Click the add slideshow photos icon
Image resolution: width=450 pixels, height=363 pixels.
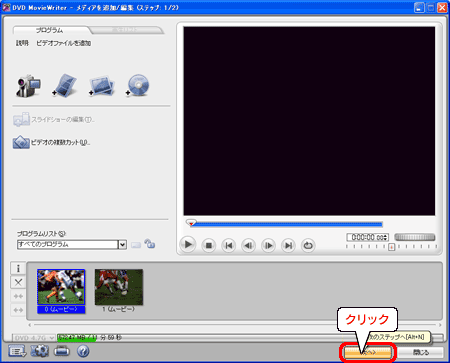[x=102, y=86]
